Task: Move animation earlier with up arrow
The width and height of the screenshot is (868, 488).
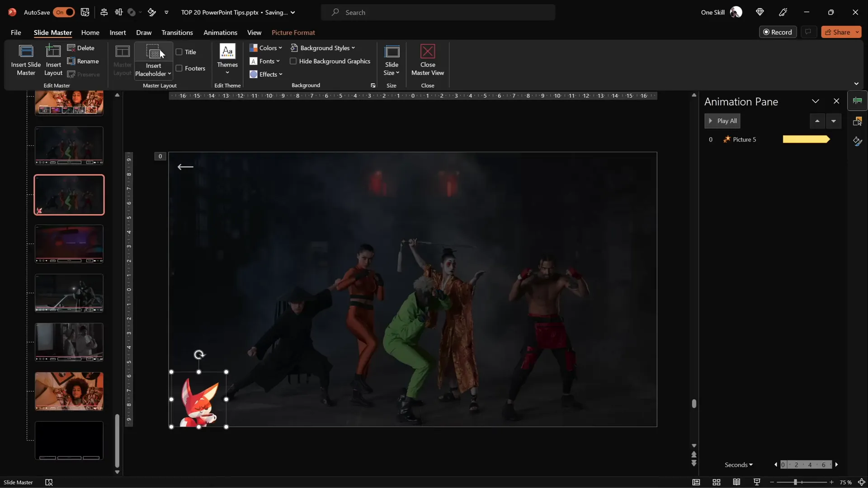Action: tap(817, 121)
